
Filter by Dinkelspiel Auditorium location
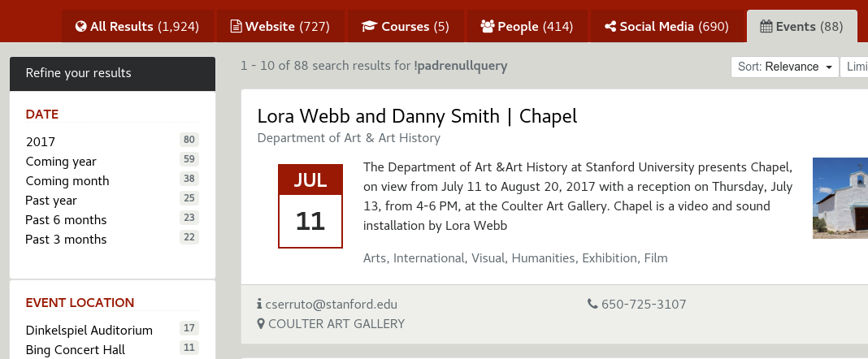(89, 331)
